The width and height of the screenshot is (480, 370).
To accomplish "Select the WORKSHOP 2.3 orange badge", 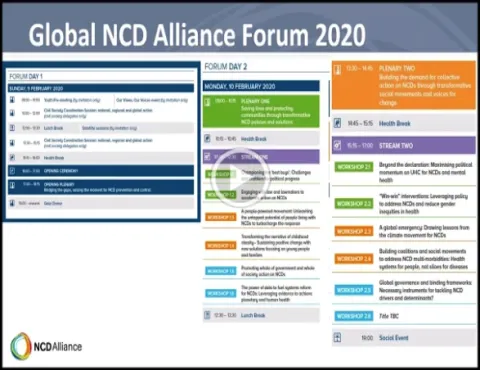I will tap(354, 231).
